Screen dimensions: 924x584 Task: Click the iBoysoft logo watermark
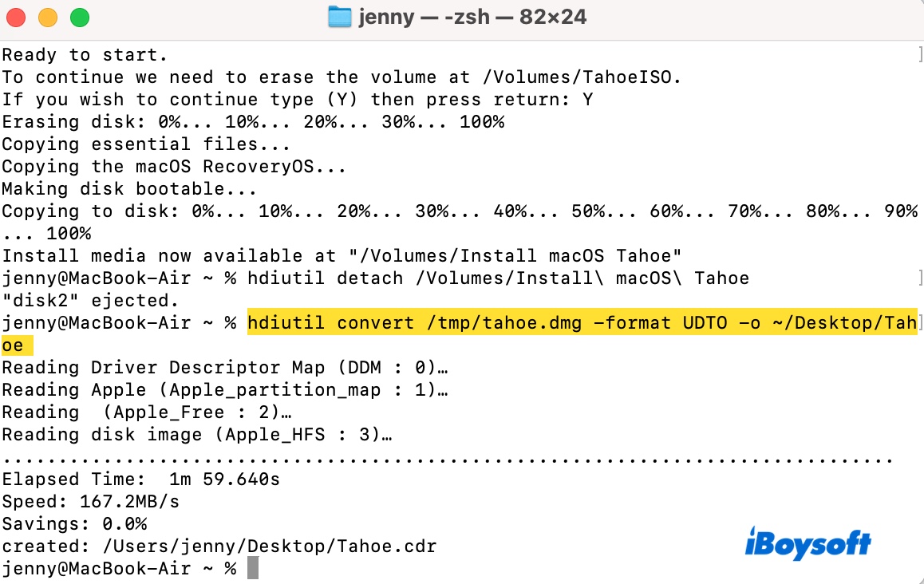(808, 544)
